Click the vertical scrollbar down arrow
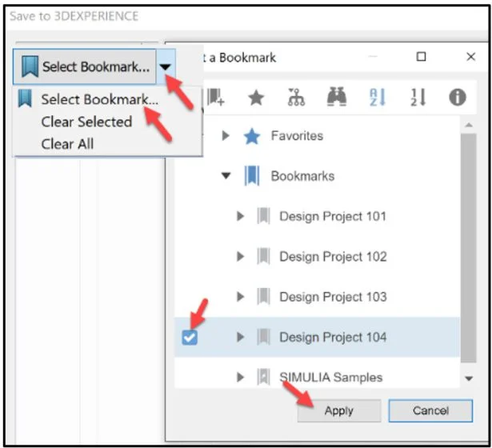 (x=469, y=378)
